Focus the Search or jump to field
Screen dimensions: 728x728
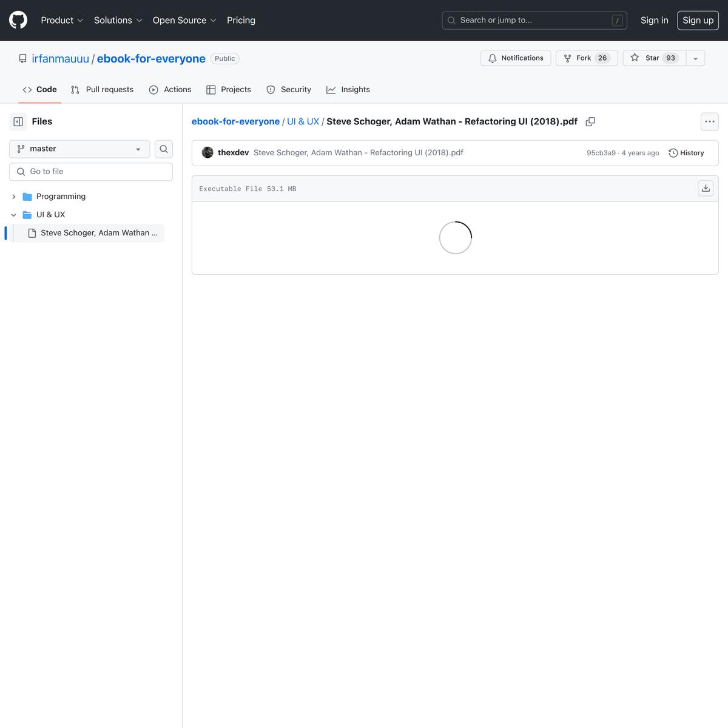pos(534,20)
